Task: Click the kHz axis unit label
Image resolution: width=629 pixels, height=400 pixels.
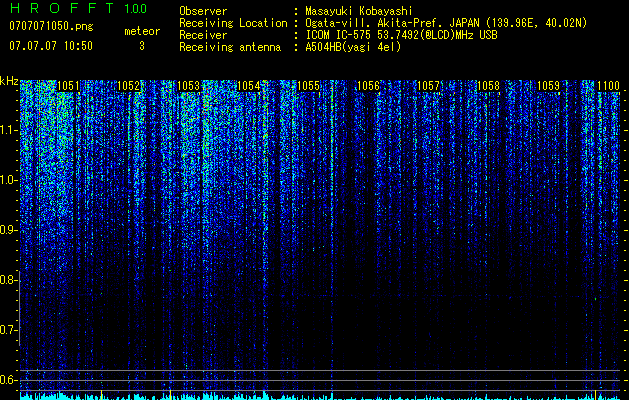Action: click(x=9, y=81)
